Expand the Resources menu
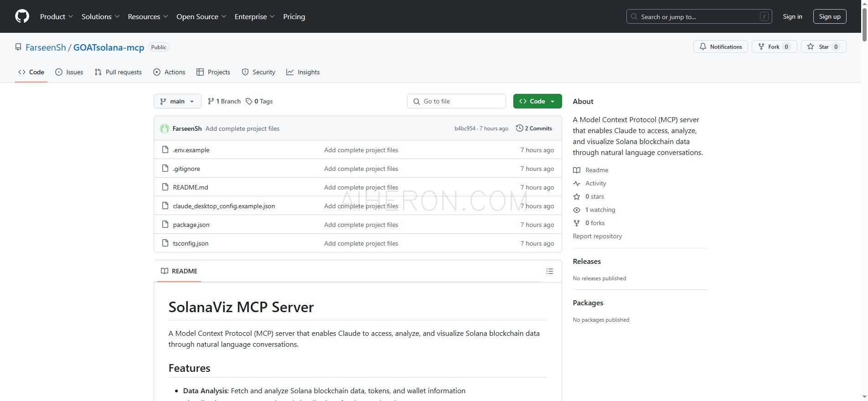The width and height of the screenshot is (868, 401). click(x=148, y=16)
